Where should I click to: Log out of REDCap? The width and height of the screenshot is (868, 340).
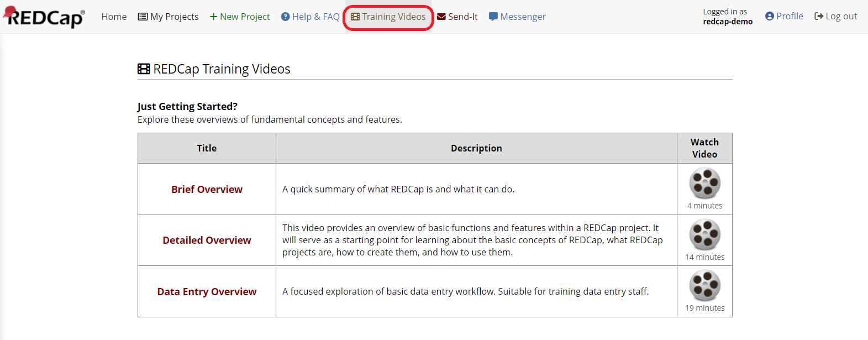click(x=835, y=16)
